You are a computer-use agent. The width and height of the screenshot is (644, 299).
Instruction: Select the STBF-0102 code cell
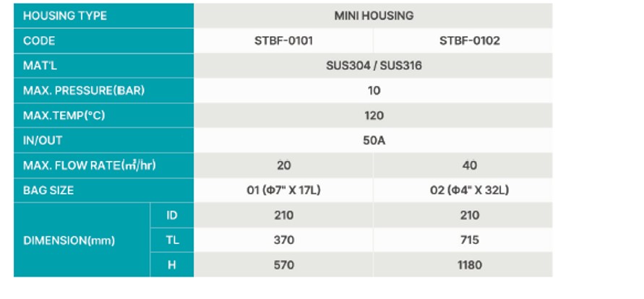click(x=469, y=40)
